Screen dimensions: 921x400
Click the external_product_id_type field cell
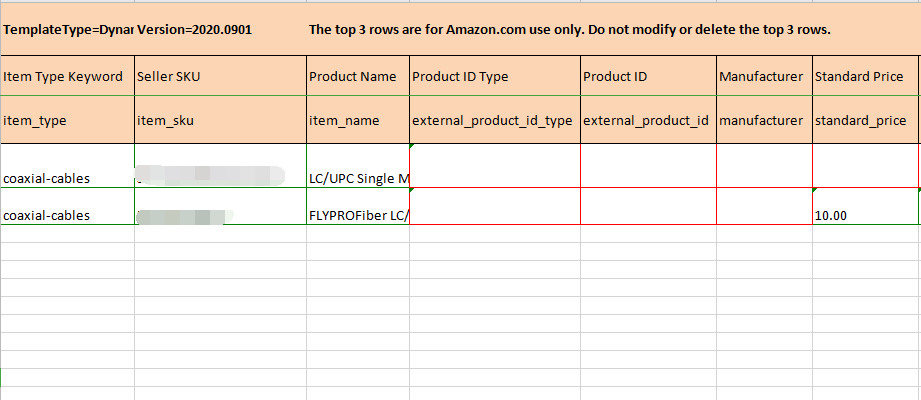[x=493, y=121]
